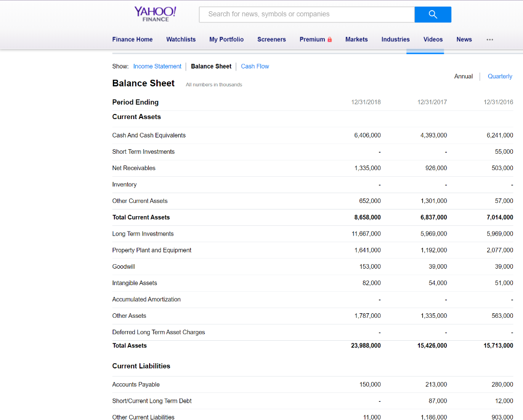
Task: Click the Premium lock icon
Action: pyautogui.click(x=329, y=39)
